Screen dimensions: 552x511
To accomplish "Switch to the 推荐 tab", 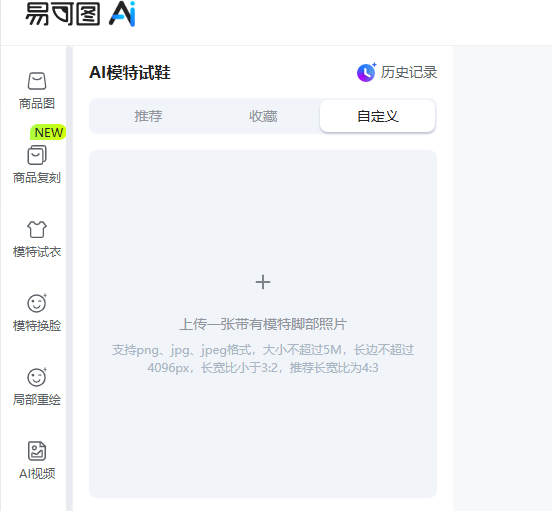I will tap(148, 116).
